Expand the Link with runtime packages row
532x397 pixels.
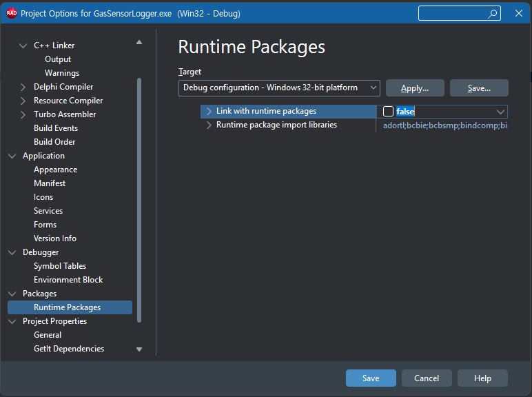(x=209, y=112)
